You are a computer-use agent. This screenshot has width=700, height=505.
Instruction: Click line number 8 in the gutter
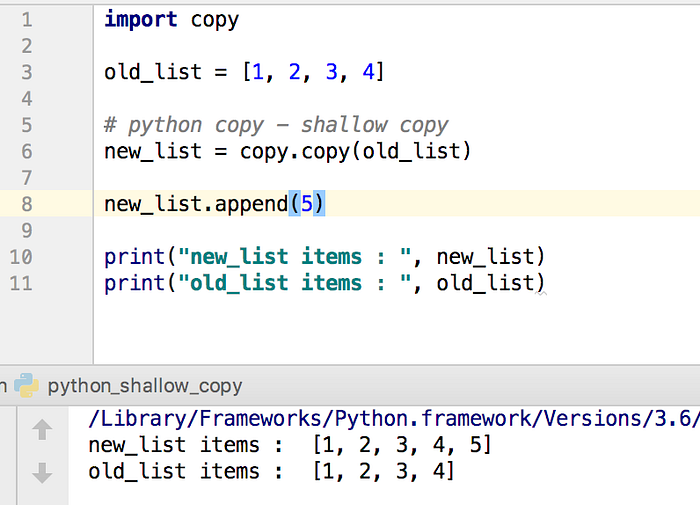(x=27, y=205)
